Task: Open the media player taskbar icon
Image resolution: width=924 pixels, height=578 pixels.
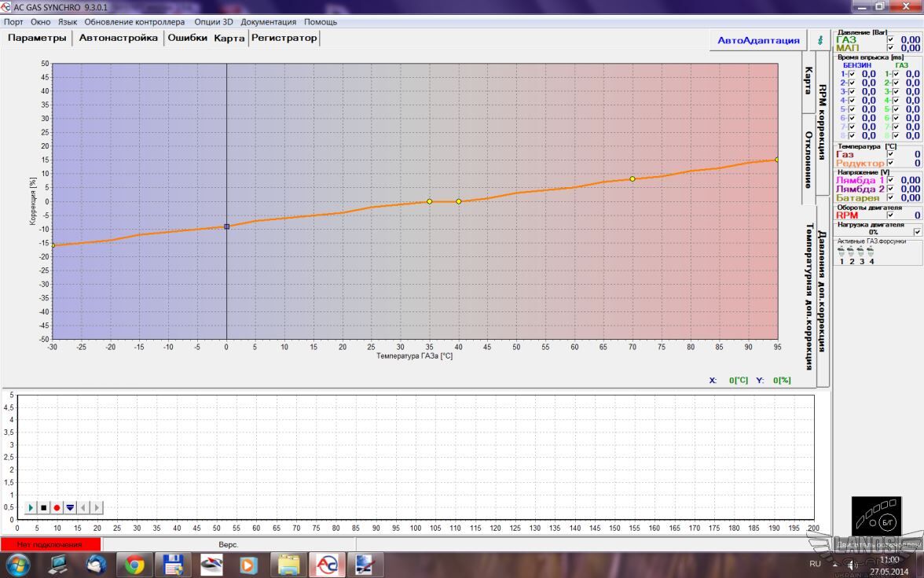Action: (250, 565)
